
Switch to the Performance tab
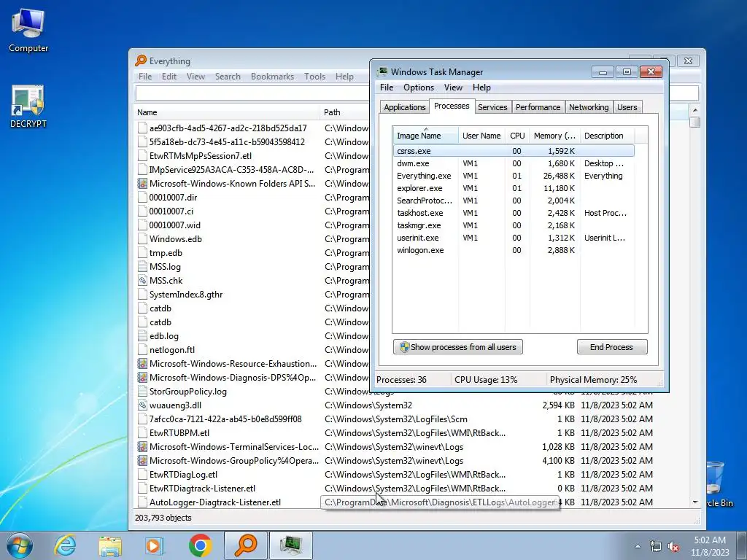click(x=538, y=107)
